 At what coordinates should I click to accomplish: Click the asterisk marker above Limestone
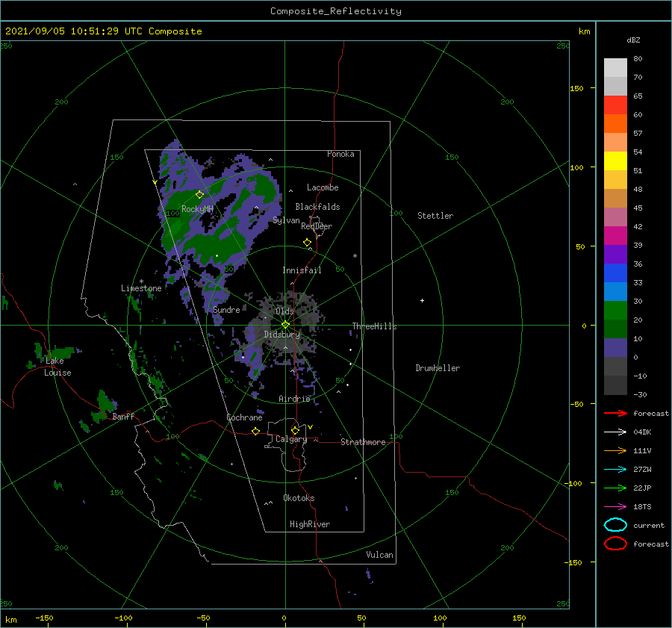point(141,282)
